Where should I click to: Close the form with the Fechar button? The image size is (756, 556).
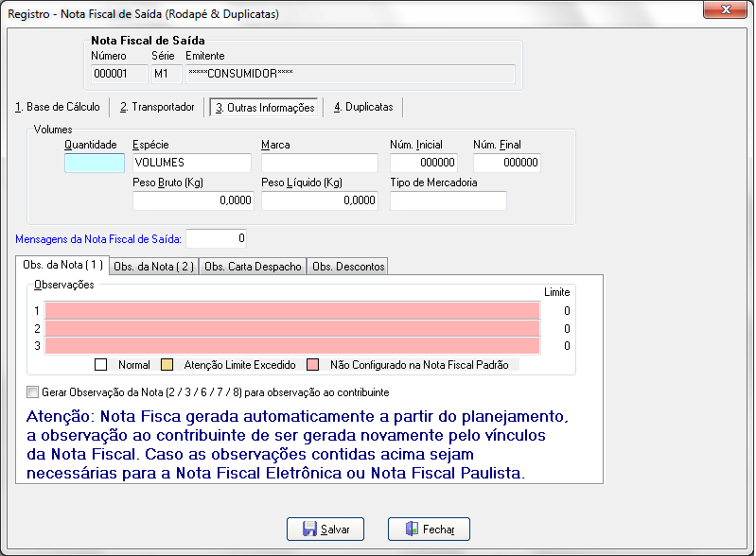point(429,529)
